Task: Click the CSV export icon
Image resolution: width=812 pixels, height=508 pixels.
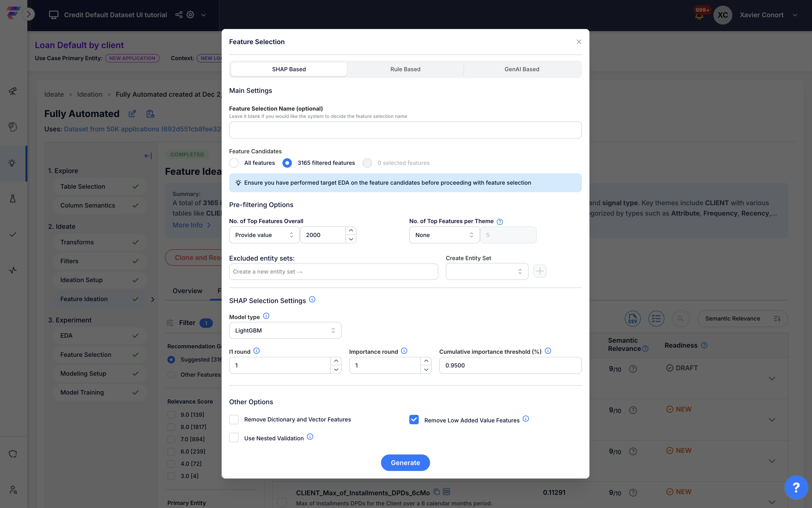Action: point(633,319)
